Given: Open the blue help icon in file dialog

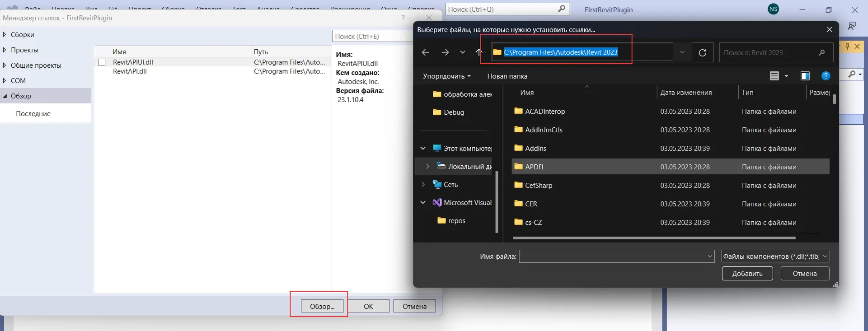Looking at the screenshot, I should point(826,76).
